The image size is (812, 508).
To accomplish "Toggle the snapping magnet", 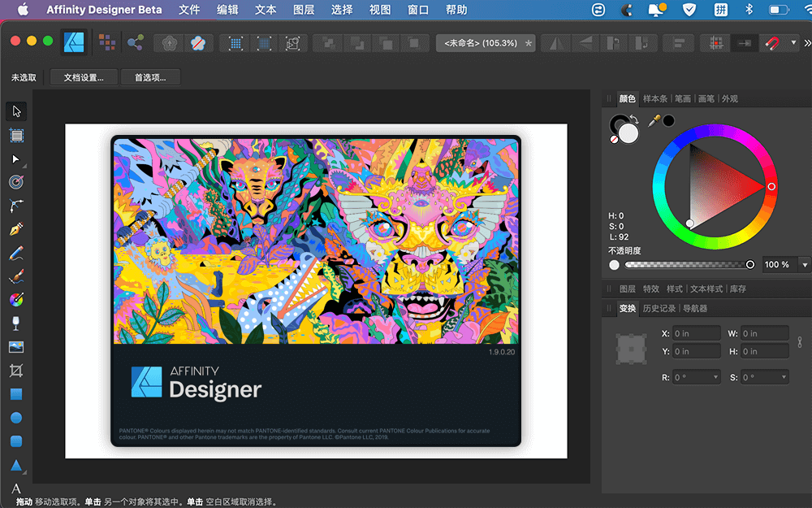I will [x=772, y=43].
